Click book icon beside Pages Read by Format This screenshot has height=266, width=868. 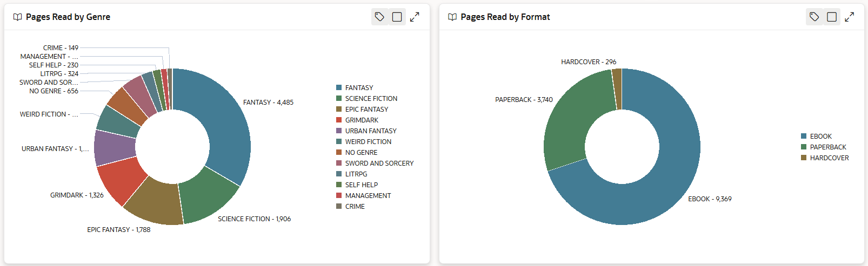[x=452, y=17]
